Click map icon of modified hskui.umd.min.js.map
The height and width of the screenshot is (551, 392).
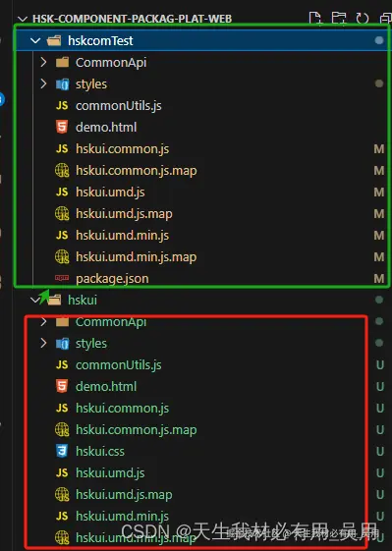point(62,257)
